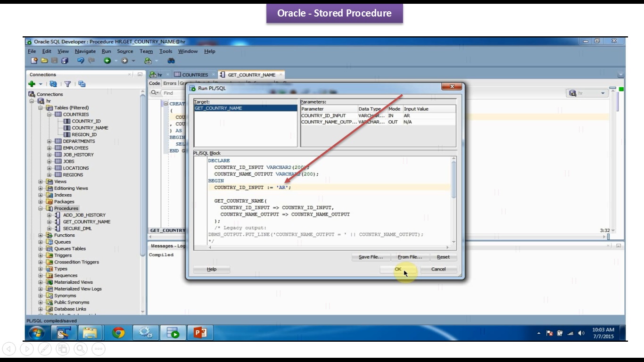Click the Save File... button

click(371, 257)
